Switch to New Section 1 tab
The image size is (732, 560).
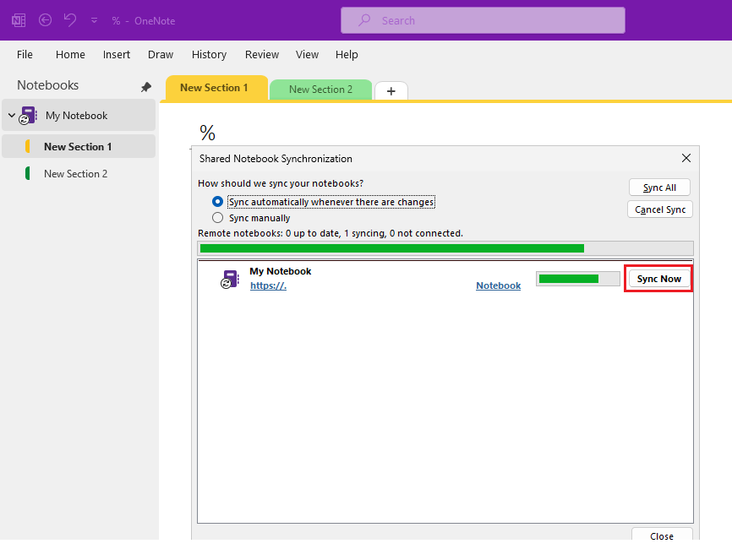(215, 88)
